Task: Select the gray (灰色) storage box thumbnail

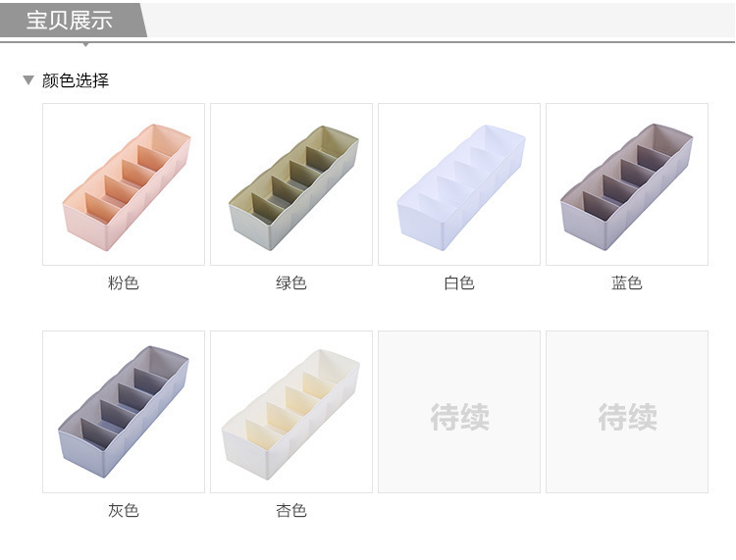Action: pyautogui.click(x=124, y=412)
